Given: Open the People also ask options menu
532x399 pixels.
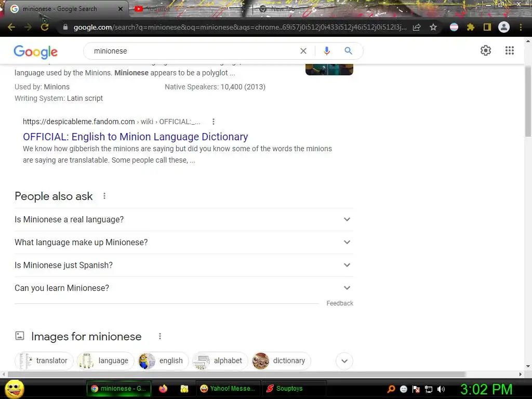Looking at the screenshot, I should click(104, 196).
